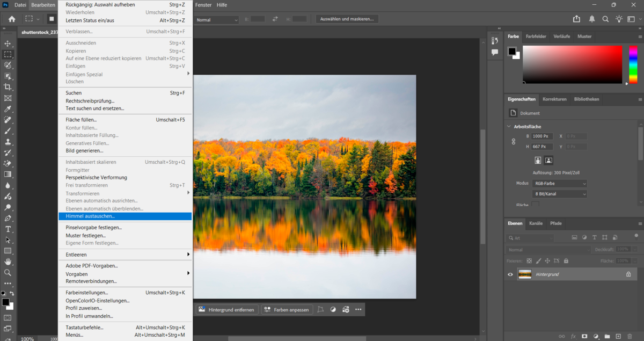Select the Hand tool
The image size is (644, 341).
click(8, 262)
